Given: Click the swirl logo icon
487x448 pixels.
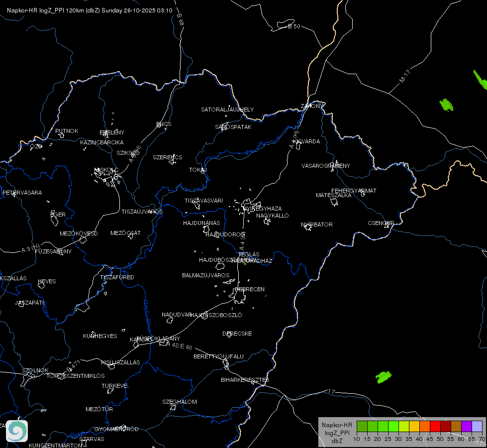Looking at the screenshot, I should click(17, 431).
